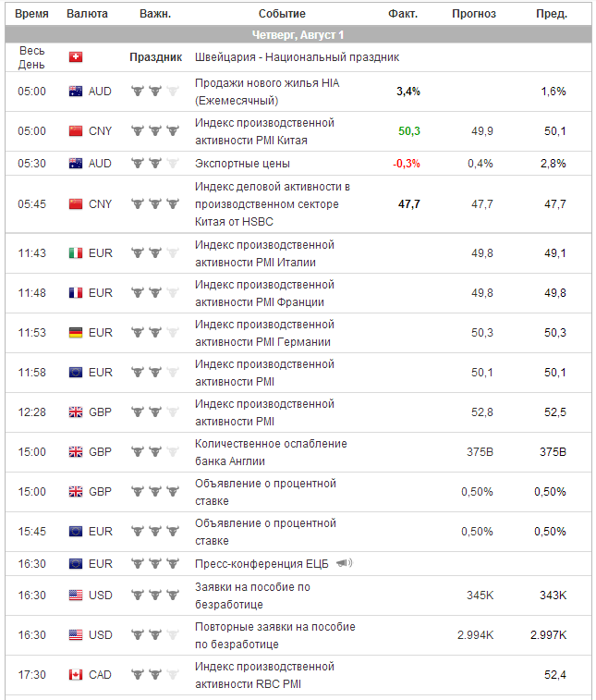Click the France flag icon at 11:48
Image resolution: width=596 pixels, height=700 pixels.
pyautogui.click(x=76, y=293)
